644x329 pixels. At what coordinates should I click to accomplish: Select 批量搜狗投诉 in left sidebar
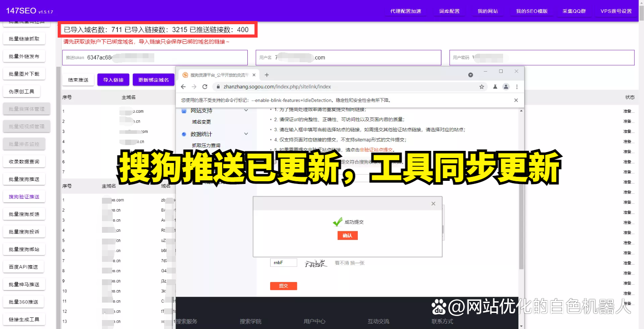[24, 231]
